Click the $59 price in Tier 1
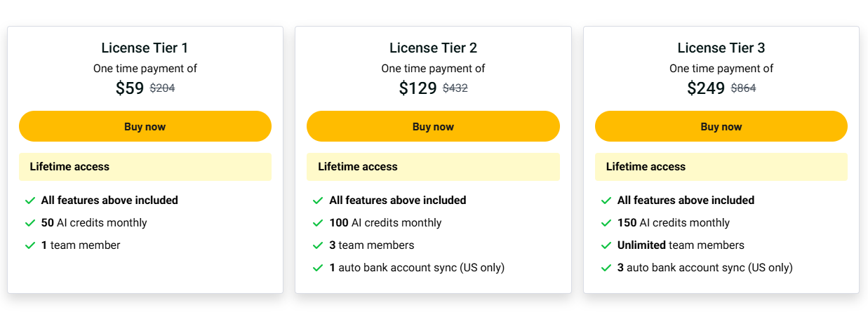Viewport: 868px width, 319px height. (x=130, y=88)
